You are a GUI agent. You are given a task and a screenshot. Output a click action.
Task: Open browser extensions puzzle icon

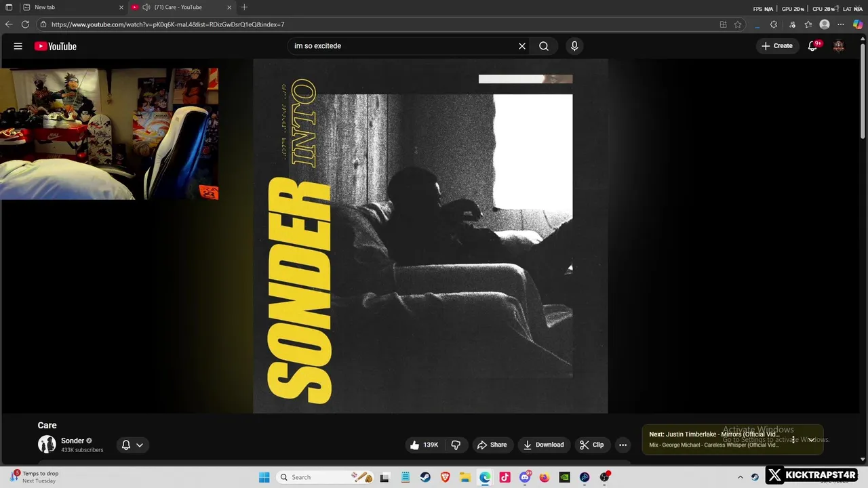pos(774,24)
